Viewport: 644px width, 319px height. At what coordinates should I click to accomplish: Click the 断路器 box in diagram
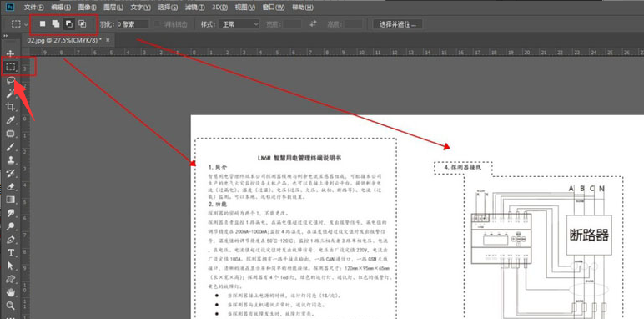point(590,235)
